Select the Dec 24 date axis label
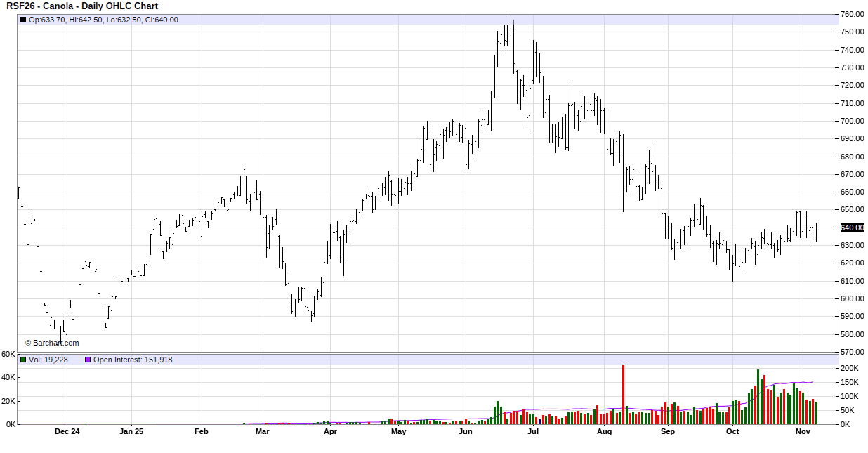868x453 pixels. coord(67,431)
